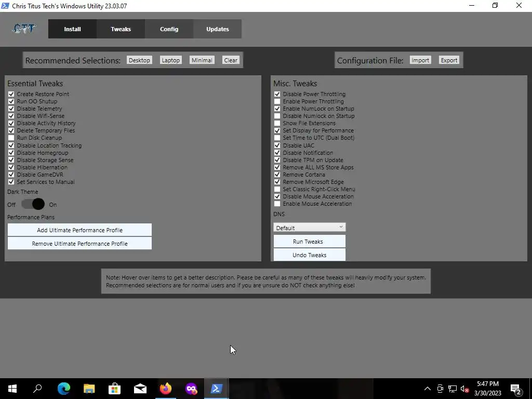This screenshot has width=532, height=399.
Task: Open the notification center icon
Action: [x=516, y=389]
